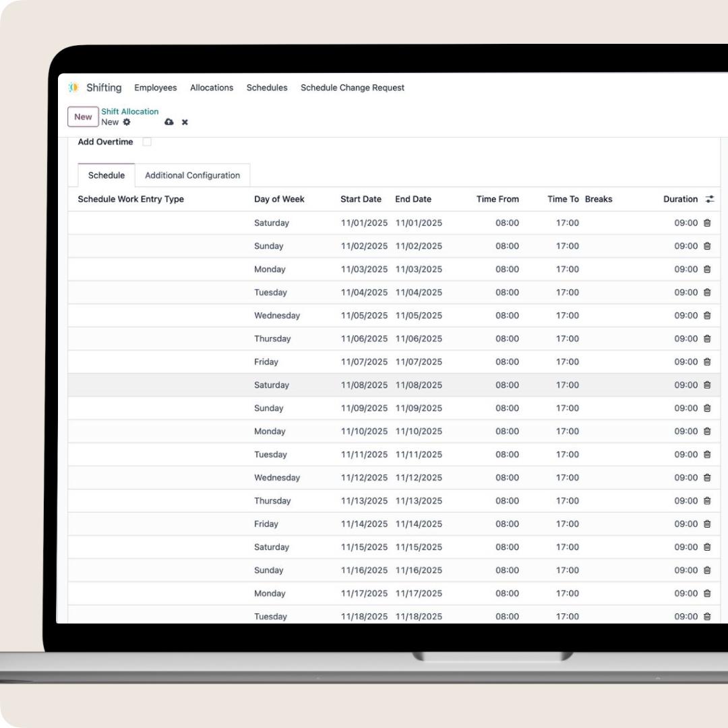Remove the Friday 11/07/2025 schedule line

[x=707, y=362]
